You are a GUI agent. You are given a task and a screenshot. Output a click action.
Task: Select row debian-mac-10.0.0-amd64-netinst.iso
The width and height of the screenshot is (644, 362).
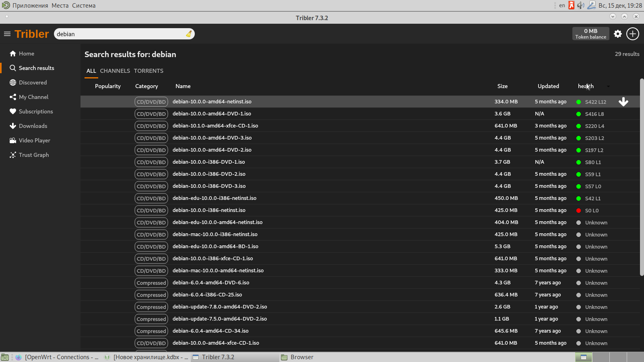pyautogui.click(x=360, y=271)
